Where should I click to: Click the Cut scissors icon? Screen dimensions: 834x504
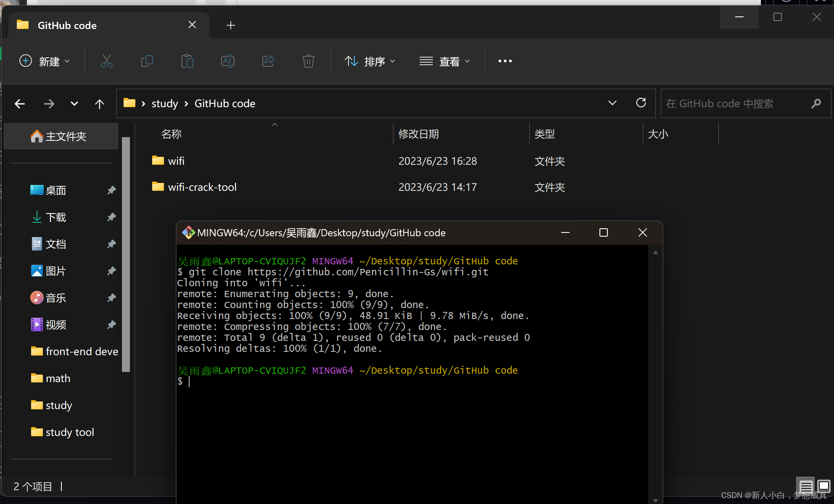coord(107,61)
